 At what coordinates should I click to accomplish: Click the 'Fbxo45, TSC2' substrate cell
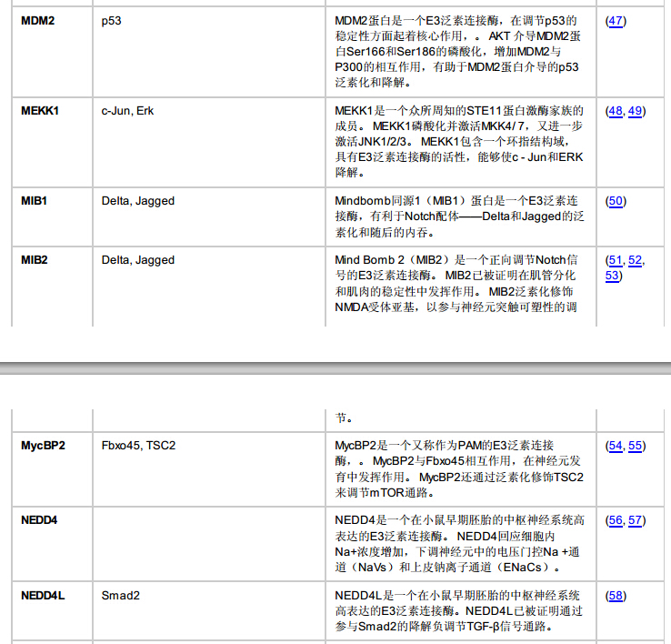pos(138,446)
